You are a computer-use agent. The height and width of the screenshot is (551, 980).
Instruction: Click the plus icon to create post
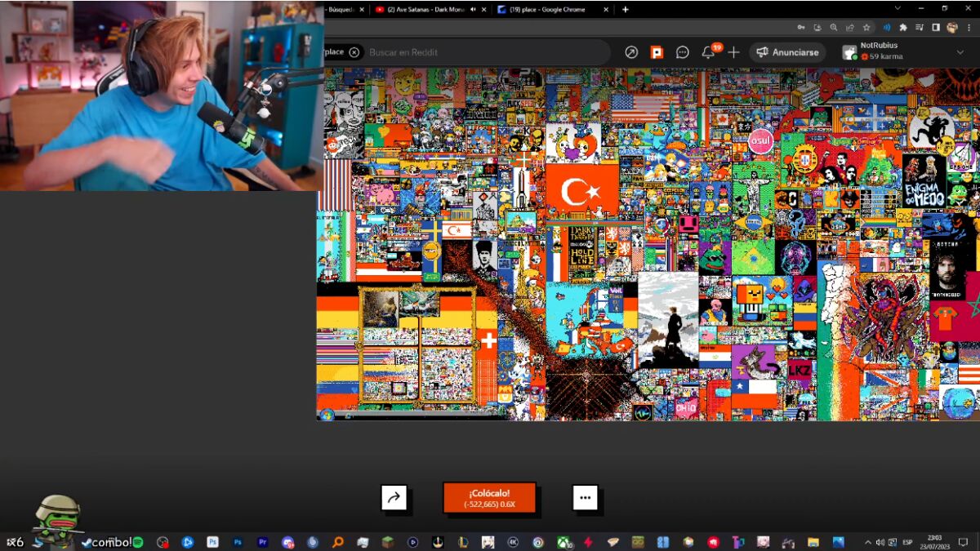(x=733, y=52)
